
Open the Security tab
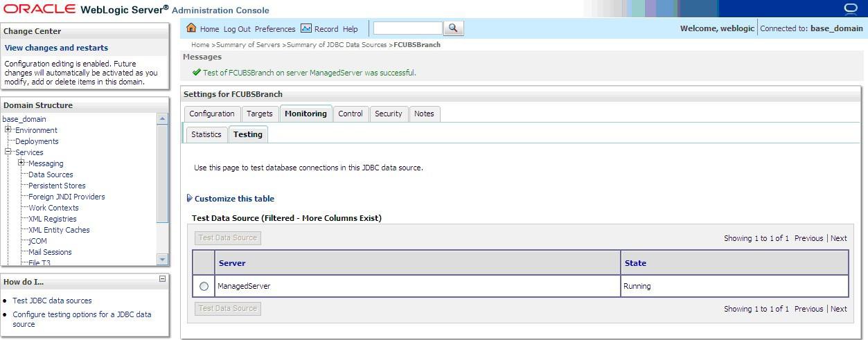coord(389,114)
